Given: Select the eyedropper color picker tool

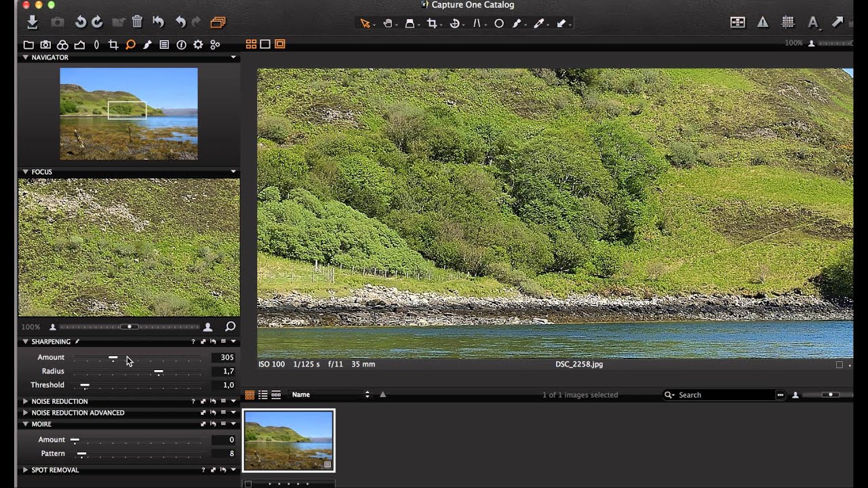Looking at the screenshot, I should (539, 23).
